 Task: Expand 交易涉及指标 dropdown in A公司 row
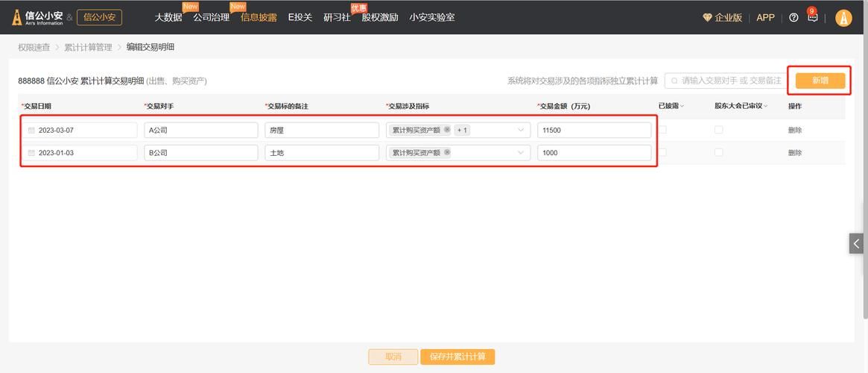(x=520, y=131)
